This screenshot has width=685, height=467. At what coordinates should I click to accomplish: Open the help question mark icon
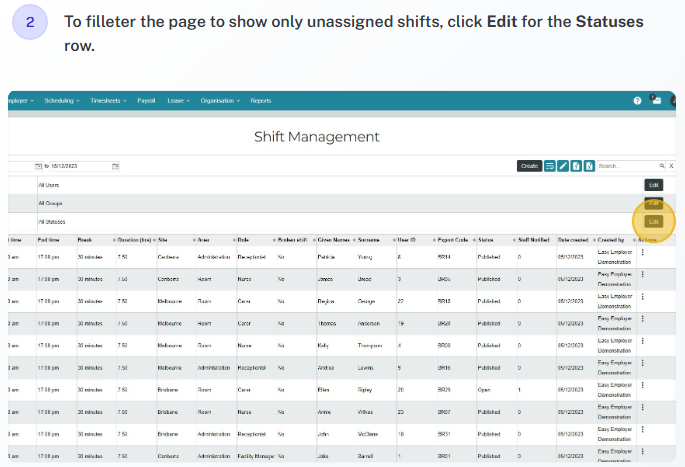click(x=637, y=101)
